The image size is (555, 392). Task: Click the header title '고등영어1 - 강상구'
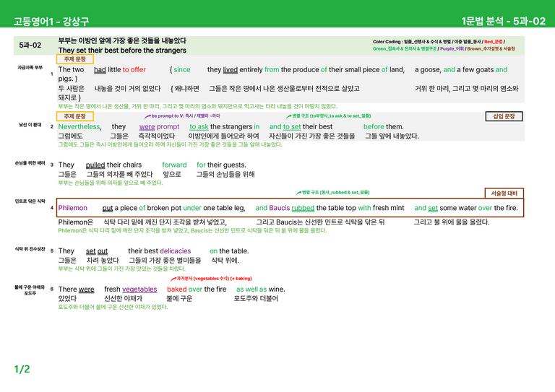pyautogui.click(x=51, y=21)
